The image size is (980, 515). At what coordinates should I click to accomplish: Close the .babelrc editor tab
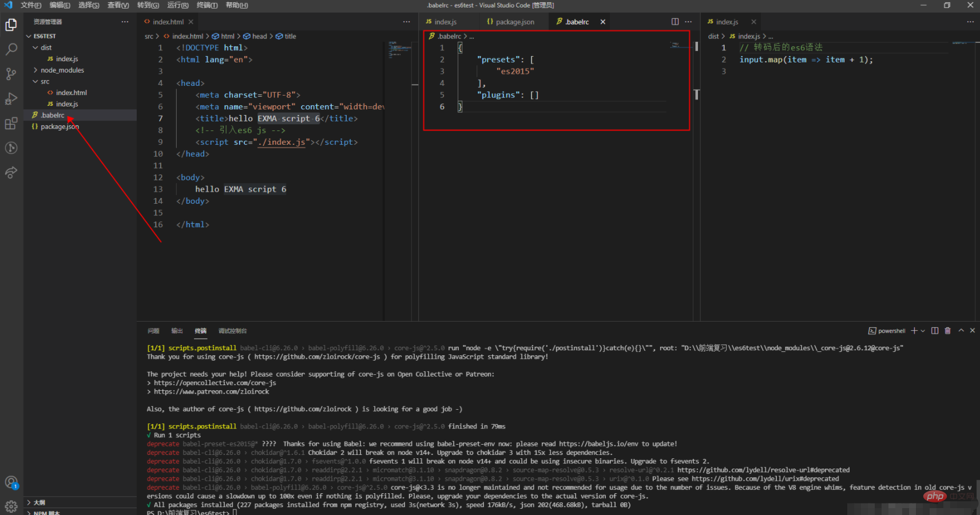(602, 22)
